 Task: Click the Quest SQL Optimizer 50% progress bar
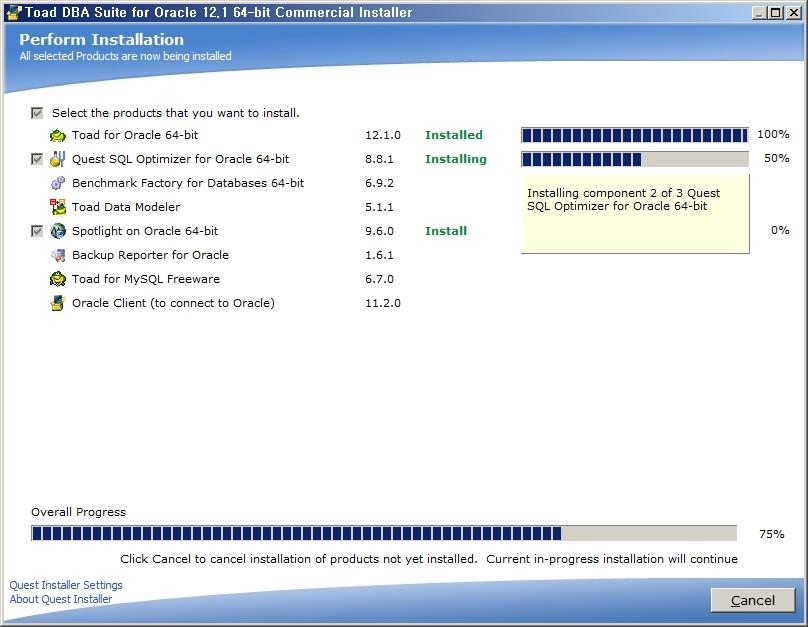tap(634, 159)
